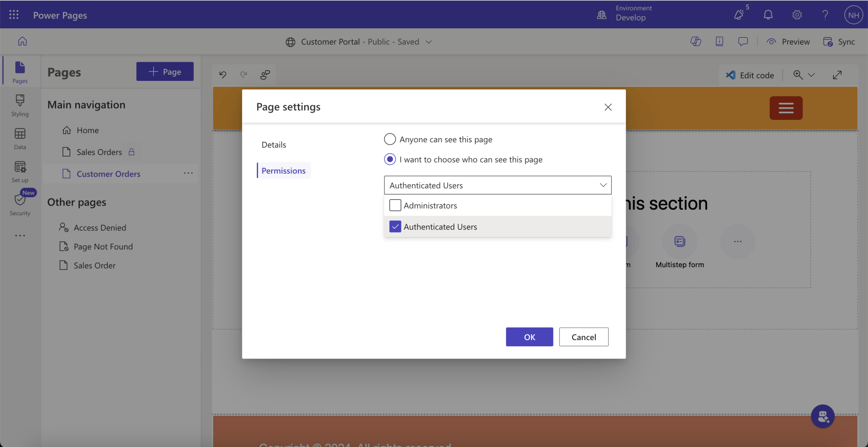Open the zoom level dropdown arrow

pos(811,75)
